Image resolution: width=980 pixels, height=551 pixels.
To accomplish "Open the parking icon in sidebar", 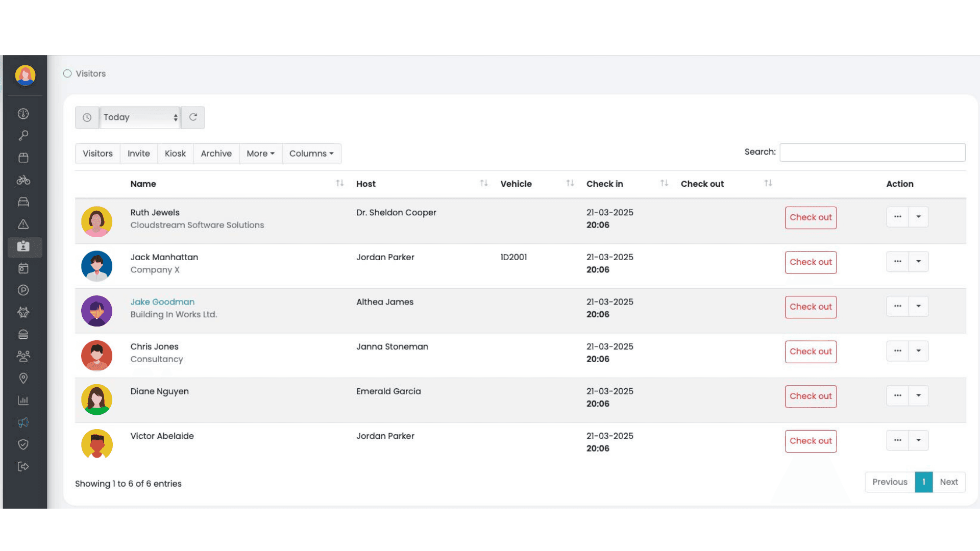I will 23,290.
